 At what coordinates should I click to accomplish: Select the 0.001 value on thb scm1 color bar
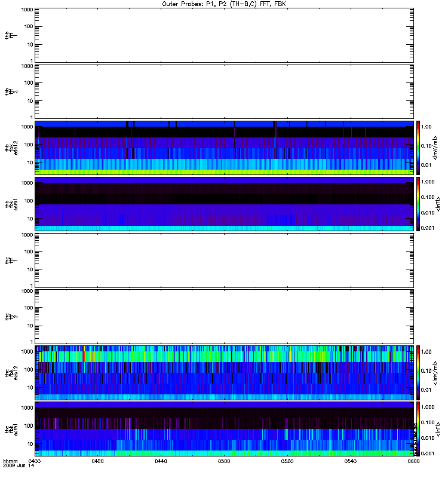point(428,228)
